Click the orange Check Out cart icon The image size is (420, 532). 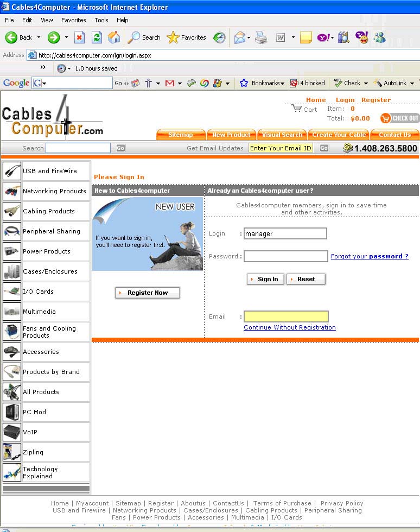[x=386, y=118]
